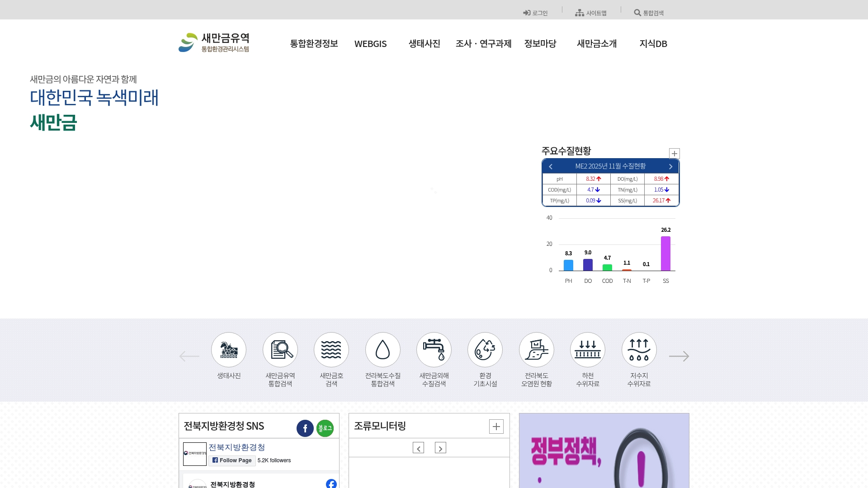The height and width of the screenshot is (488, 868).
Task: Click the 로그인 link
Action: [535, 12]
